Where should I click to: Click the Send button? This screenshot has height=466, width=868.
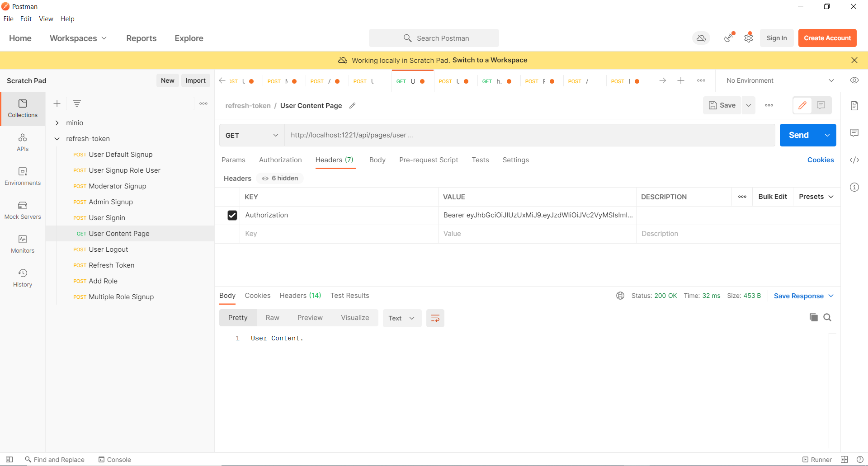click(x=799, y=135)
